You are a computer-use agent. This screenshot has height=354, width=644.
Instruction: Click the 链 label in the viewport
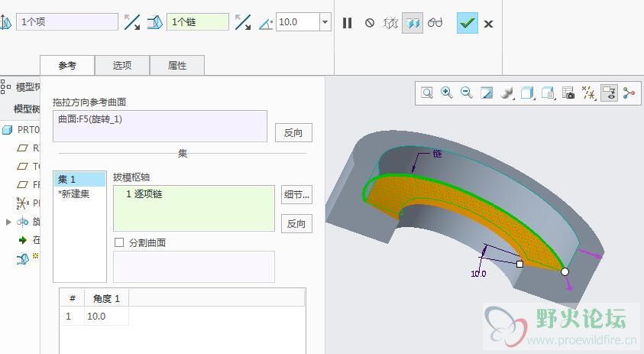coord(437,154)
